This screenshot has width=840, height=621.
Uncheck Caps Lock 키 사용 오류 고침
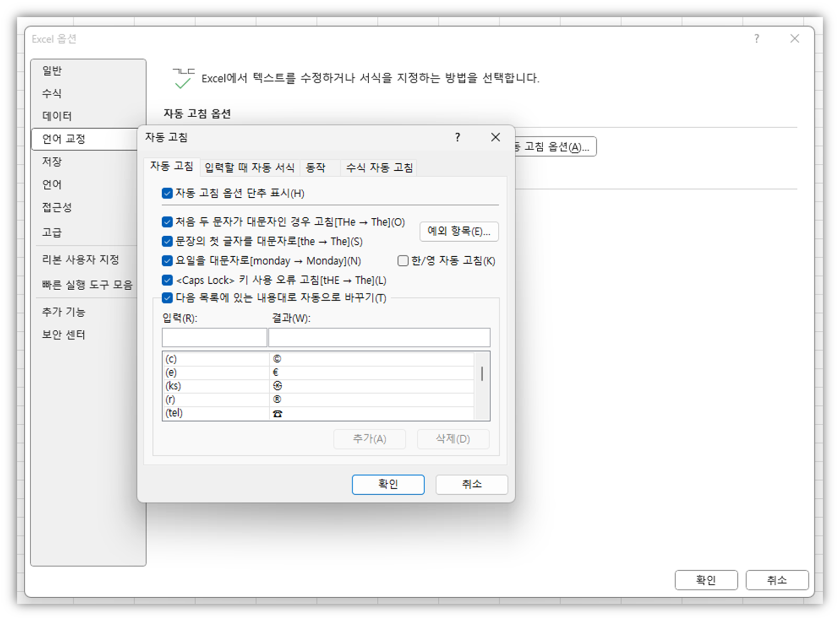pos(168,279)
